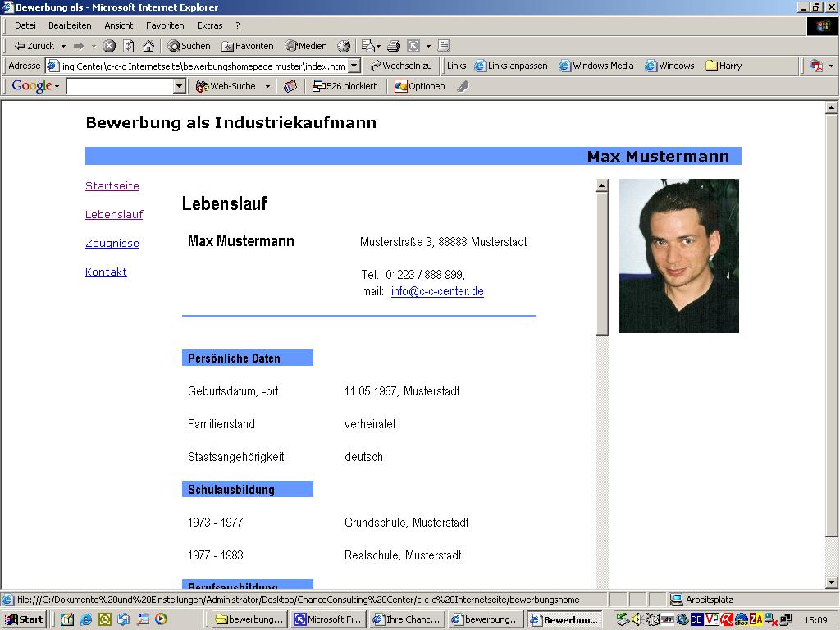Open the Extras menu

[209, 25]
